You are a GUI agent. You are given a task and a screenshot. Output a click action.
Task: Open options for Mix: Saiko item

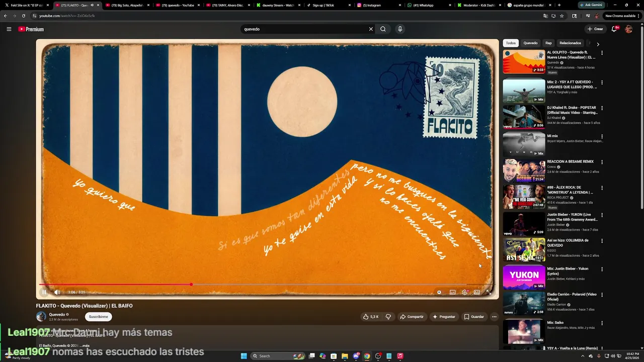click(602, 323)
